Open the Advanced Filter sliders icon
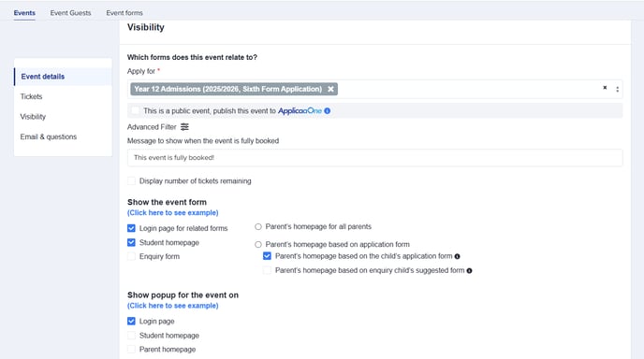This screenshot has width=644, height=359. 184,127
